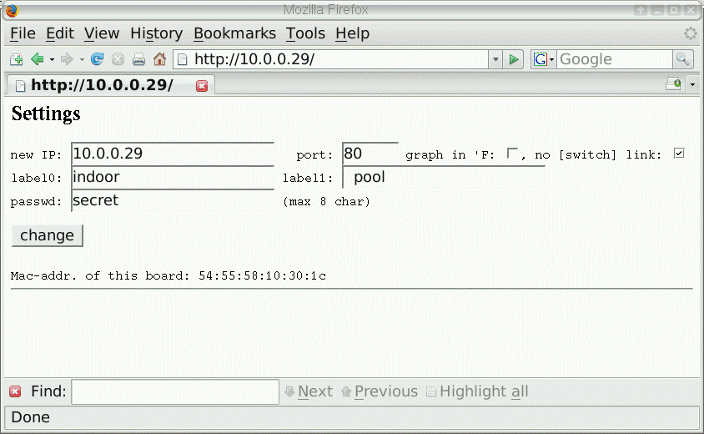The height and width of the screenshot is (434, 704).
Task: Open the View menu
Action: coord(101,34)
